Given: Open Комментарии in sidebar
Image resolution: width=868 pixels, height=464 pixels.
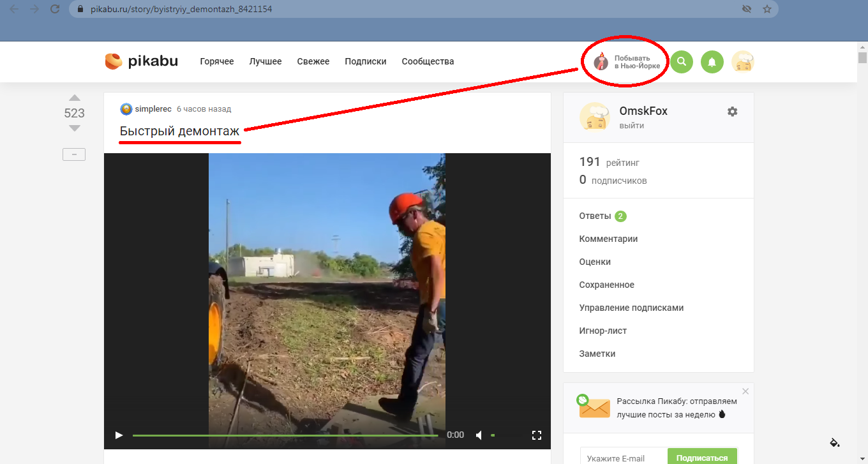Looking at the screenshot, I should point(608,239).
